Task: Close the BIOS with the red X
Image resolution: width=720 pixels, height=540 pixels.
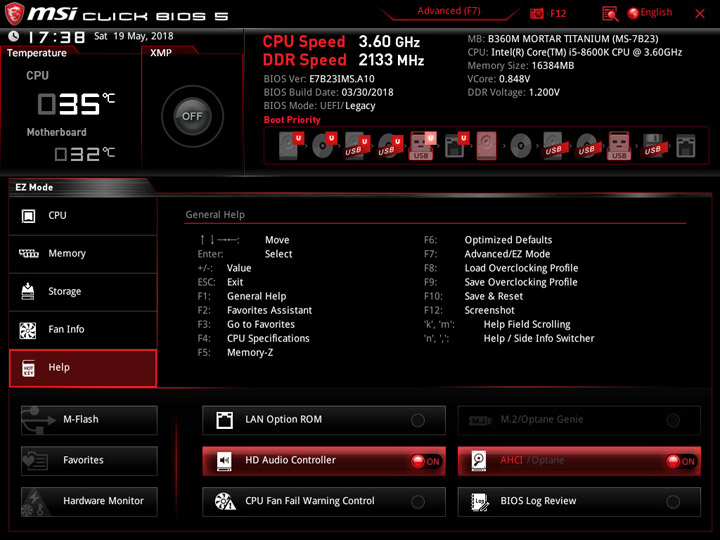Action: [700, 14]
